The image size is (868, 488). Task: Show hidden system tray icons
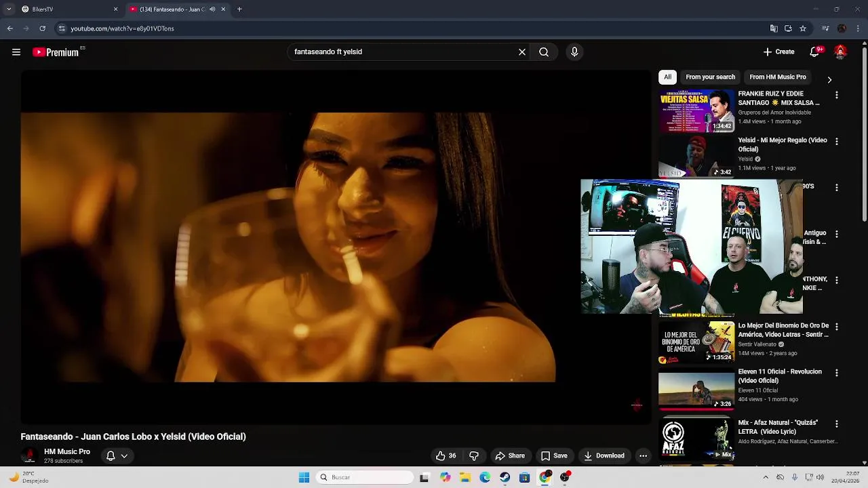click(x=766, y=477)
